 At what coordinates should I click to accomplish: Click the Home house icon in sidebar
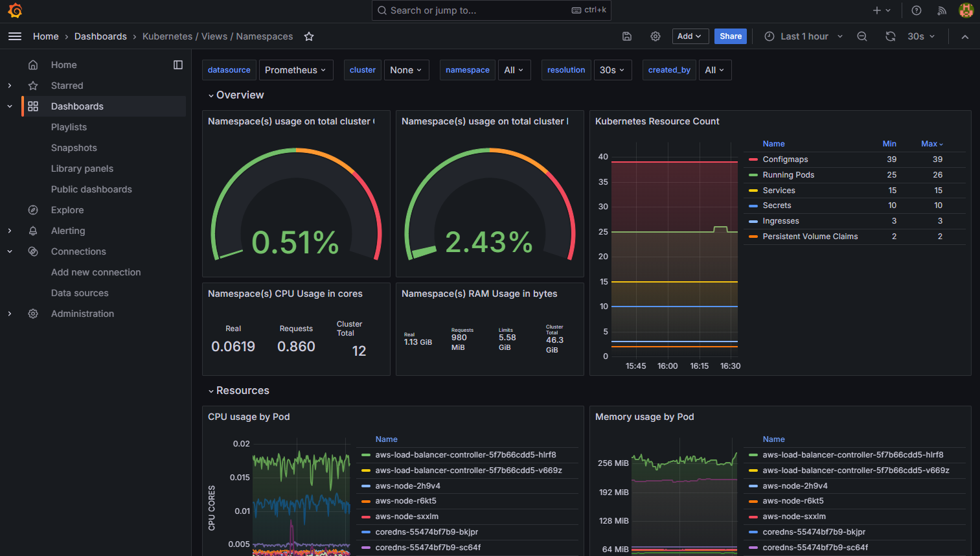click(x=33, y=65)
